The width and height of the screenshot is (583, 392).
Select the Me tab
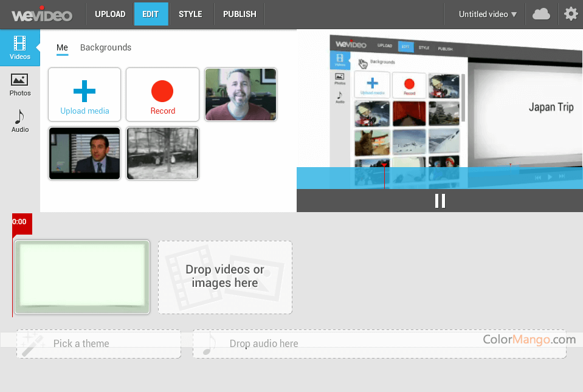pyautogui.click(x=62, y=47)
